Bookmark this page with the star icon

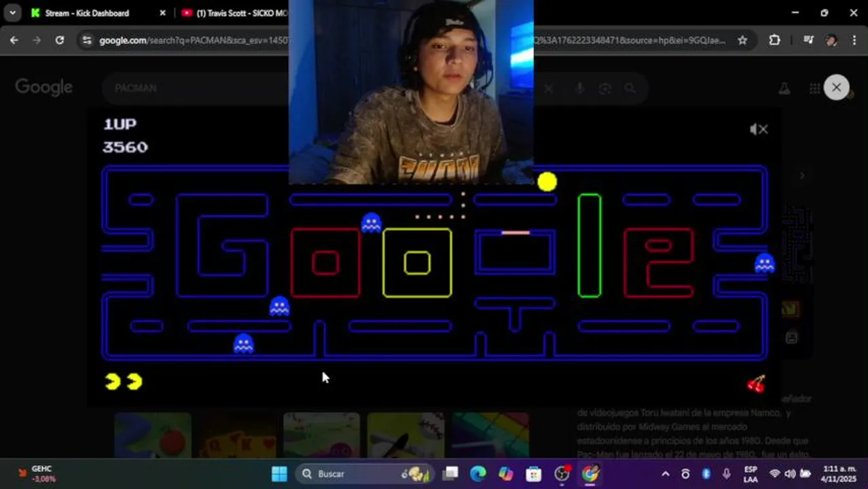coord(742,40)
